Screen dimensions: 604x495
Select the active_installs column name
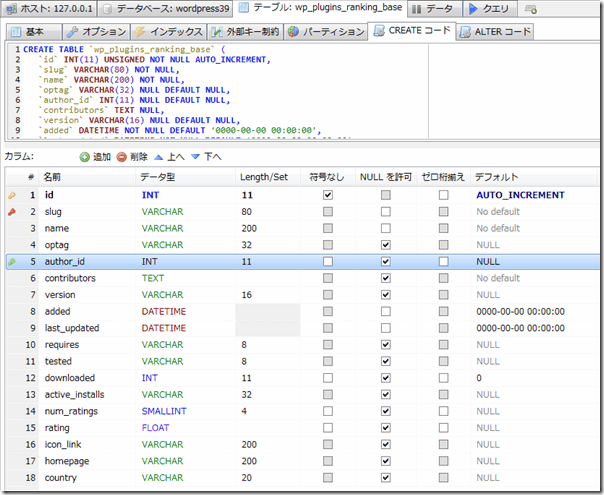point(74,394)
